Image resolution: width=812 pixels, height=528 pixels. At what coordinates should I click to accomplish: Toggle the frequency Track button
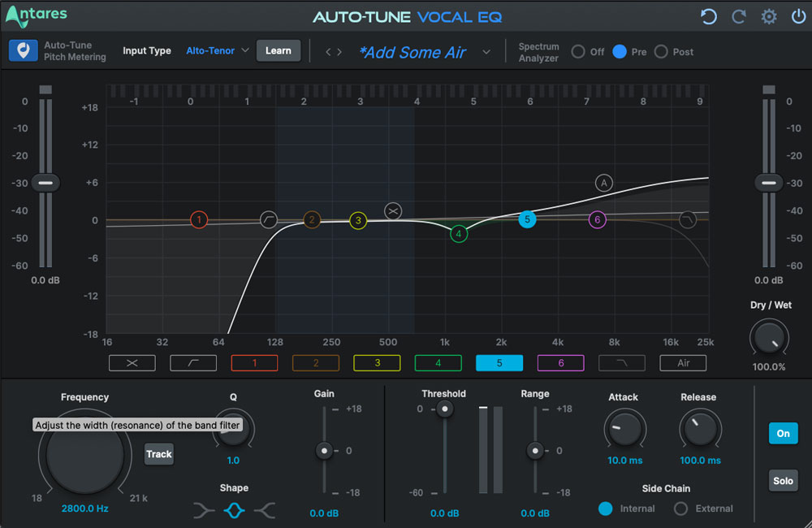coord(158,454)
